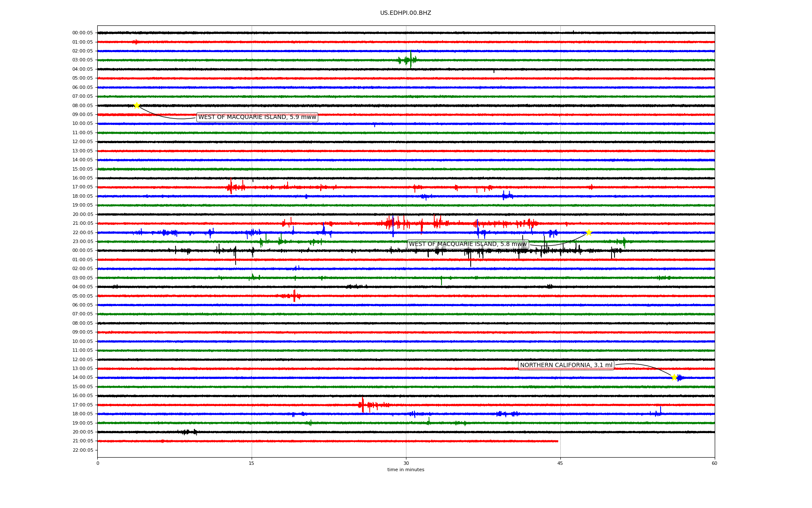This screenshot has width=812, height=508.
Task: Click the 30 tick on the x-axis
Action: click(406, 463)
